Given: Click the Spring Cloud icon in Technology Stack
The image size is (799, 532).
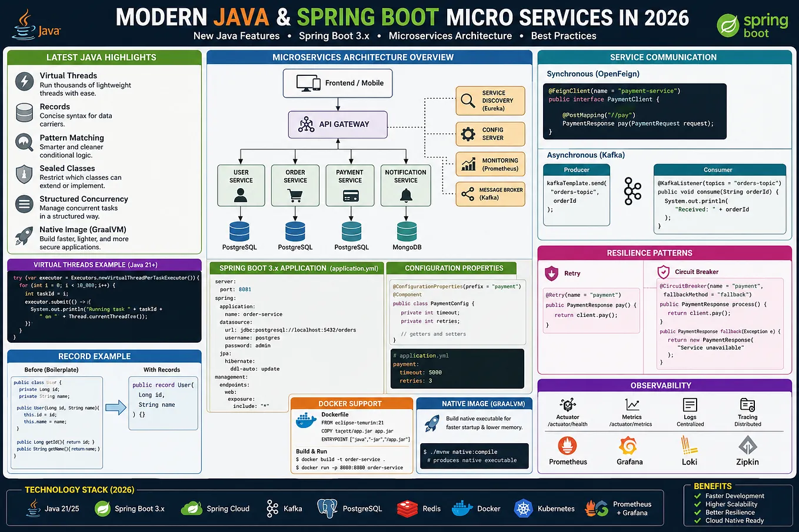Looking at the screenshot, I should [x=192, y=508].
